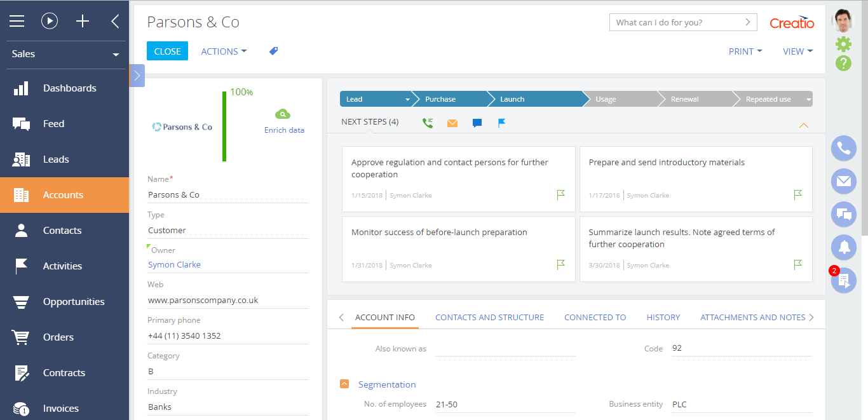Click the run process play icon
This screenshot has width=868, height=420.
pyautogui.click(x=50, y=21)
